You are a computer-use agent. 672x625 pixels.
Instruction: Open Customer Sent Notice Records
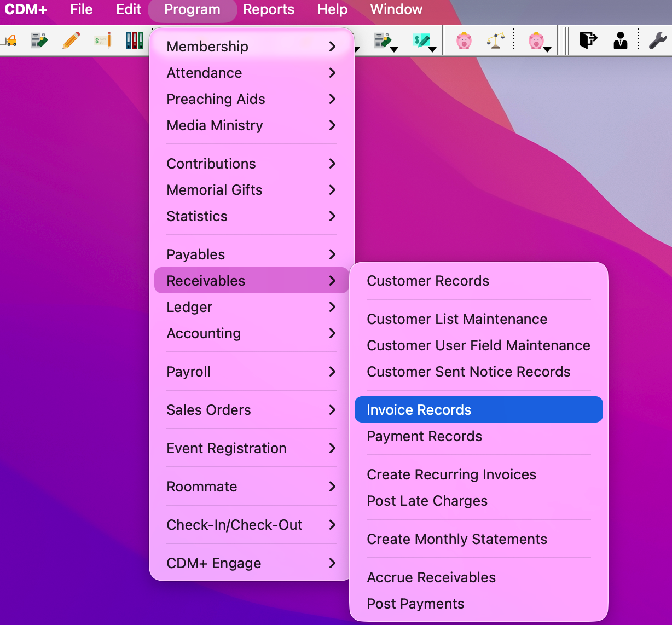(479, 372)
